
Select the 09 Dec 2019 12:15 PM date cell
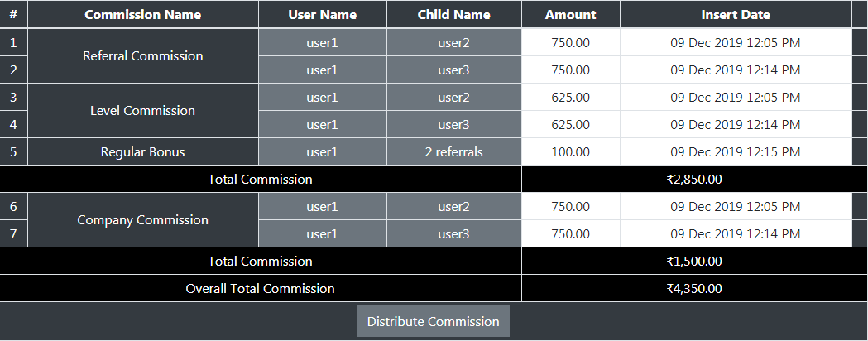point(736,152)
